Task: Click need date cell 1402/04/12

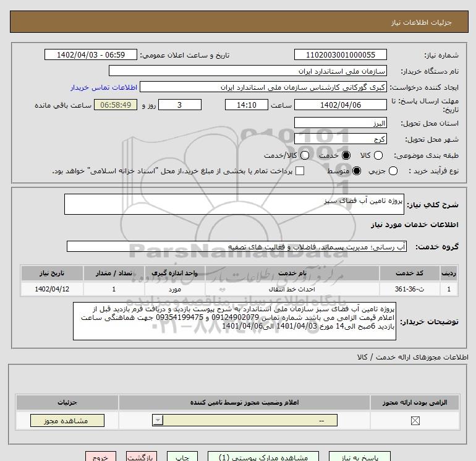Action: pyautogui.click(x=52, y=289)
